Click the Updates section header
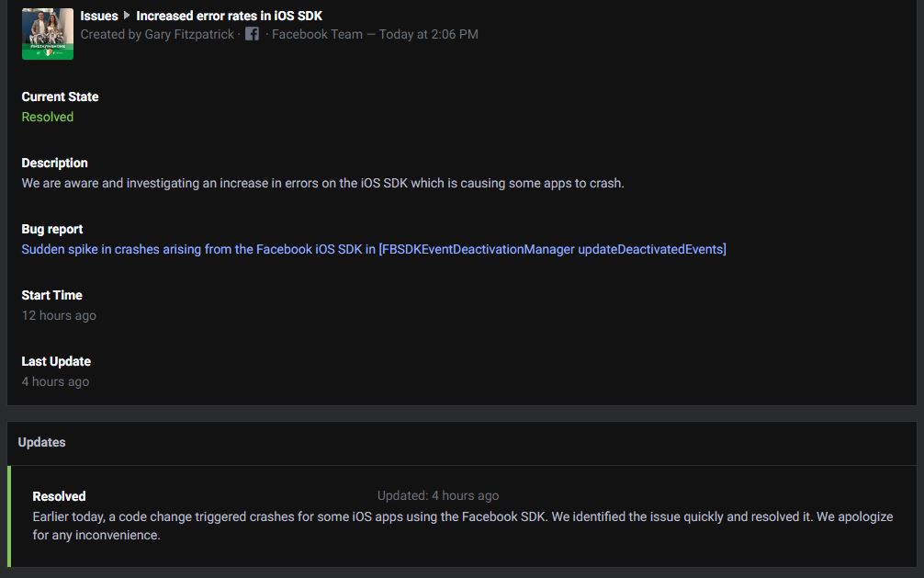Image resolution: width=924 pixels, height=578 pixels. click(x=42, y=442)
